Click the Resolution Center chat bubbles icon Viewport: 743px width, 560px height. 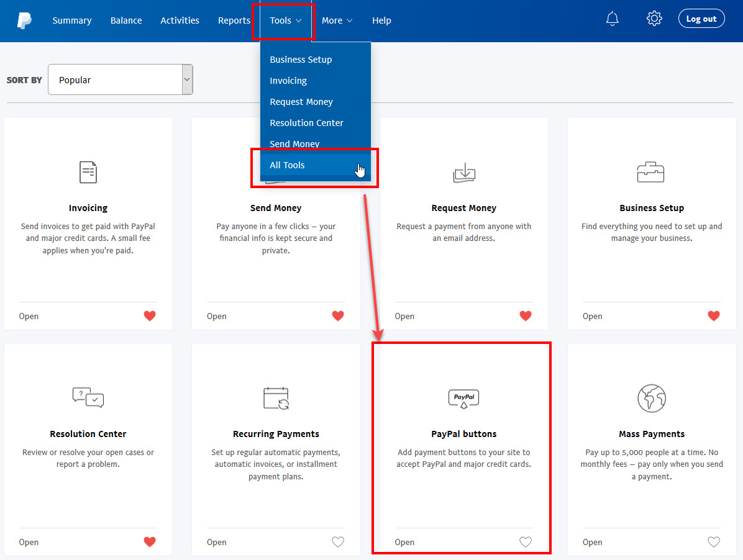[88, 398]
